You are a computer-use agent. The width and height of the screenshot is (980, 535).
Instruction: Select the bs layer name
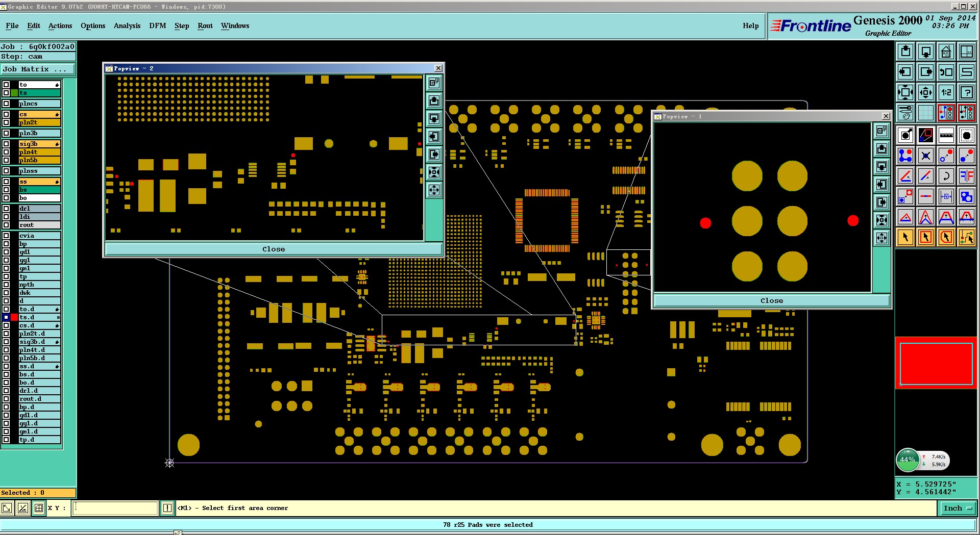(x=39, y=190)
